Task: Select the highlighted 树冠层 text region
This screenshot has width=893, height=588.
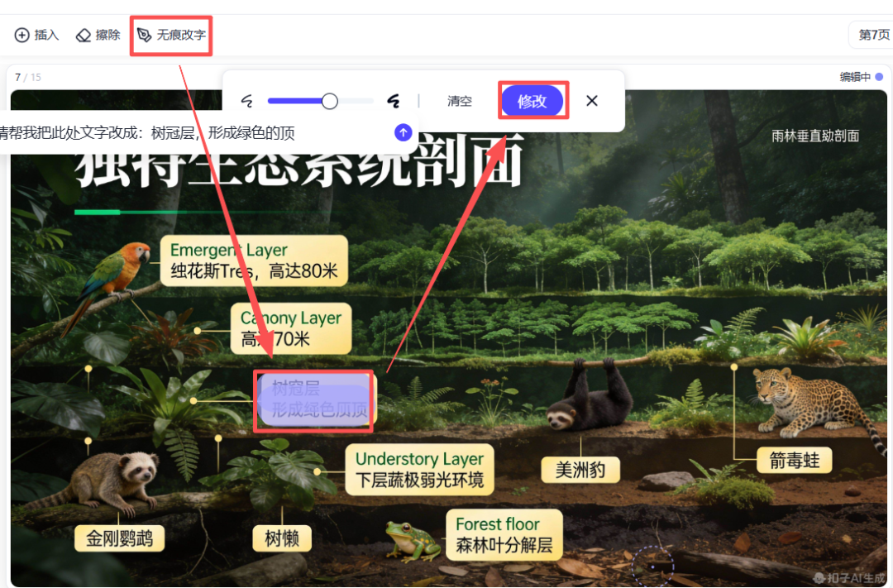Action: coord(313,399)
